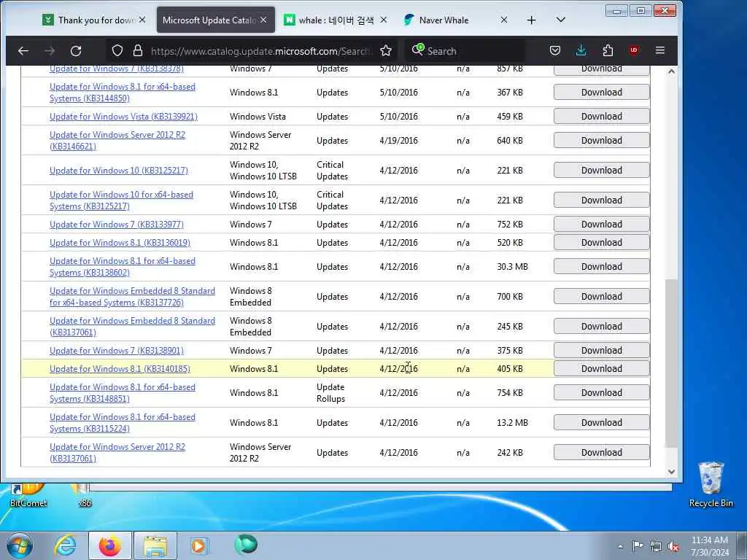Download the 752 KB Windows 7 update

point(601,225)
